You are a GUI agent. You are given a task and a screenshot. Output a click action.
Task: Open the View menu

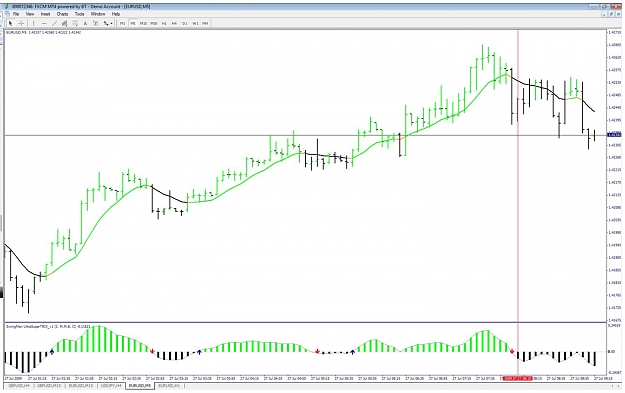(x=30, y=14)
